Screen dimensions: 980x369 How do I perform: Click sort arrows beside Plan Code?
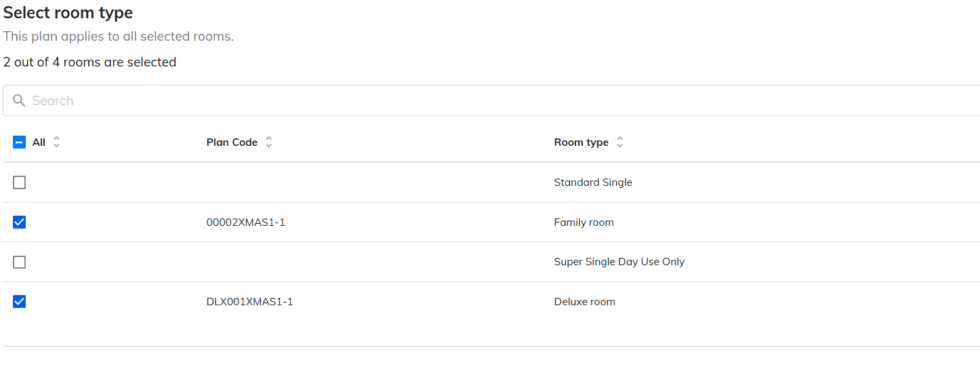click(269, 142)
